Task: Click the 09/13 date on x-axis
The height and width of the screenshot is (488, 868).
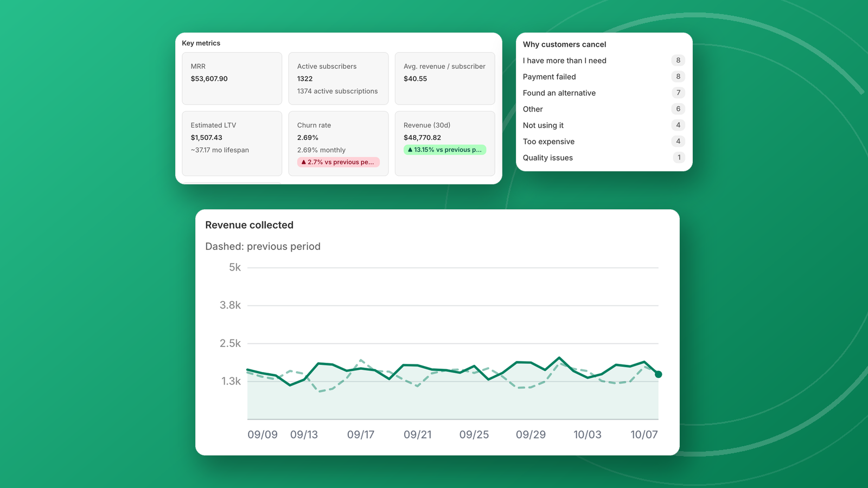Action: coord(304,435)
